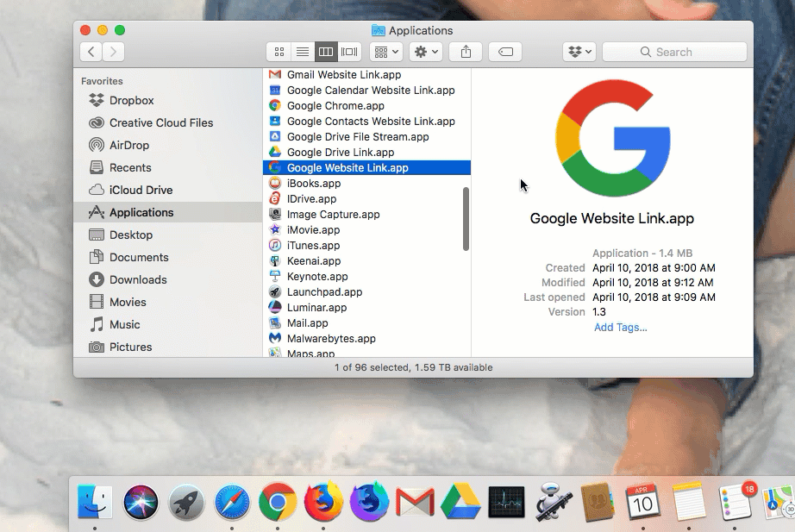The width and height of the screenshot is (795, 532).
Task: Click the Add Tags… link
Action: [620, 327]
